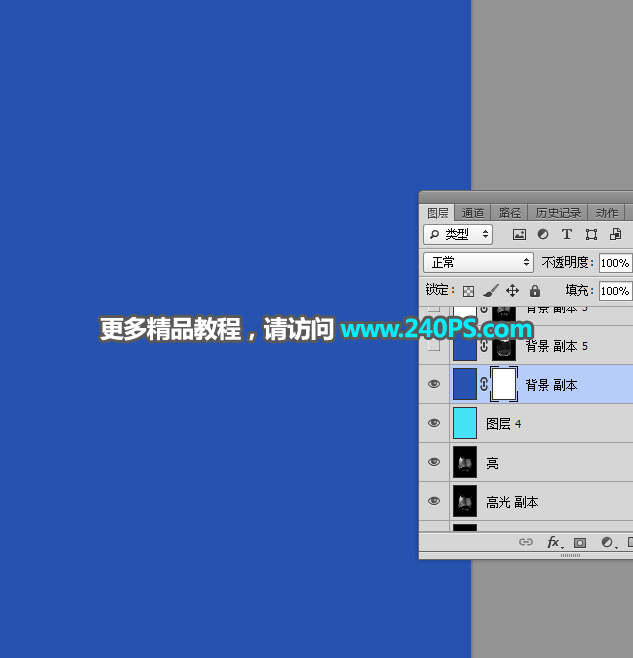Switch to the 动作 tab
Screen dimensions: 633x658
click(607, 213)
